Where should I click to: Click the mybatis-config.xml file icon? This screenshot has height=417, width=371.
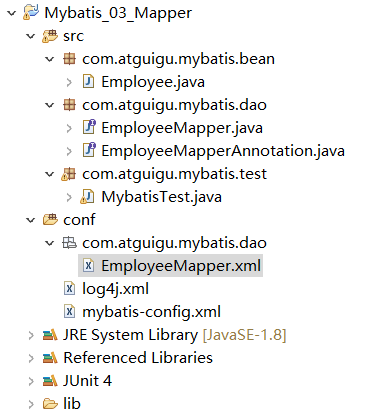[69, 312]
